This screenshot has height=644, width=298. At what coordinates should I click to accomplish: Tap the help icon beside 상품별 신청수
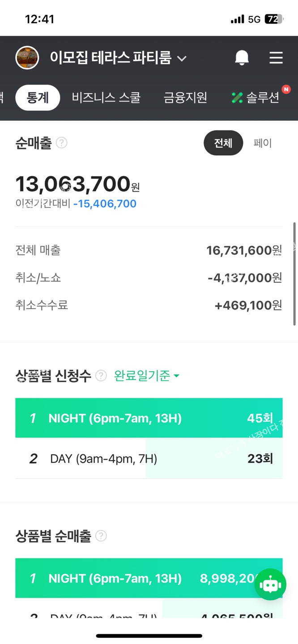[101, 376]
